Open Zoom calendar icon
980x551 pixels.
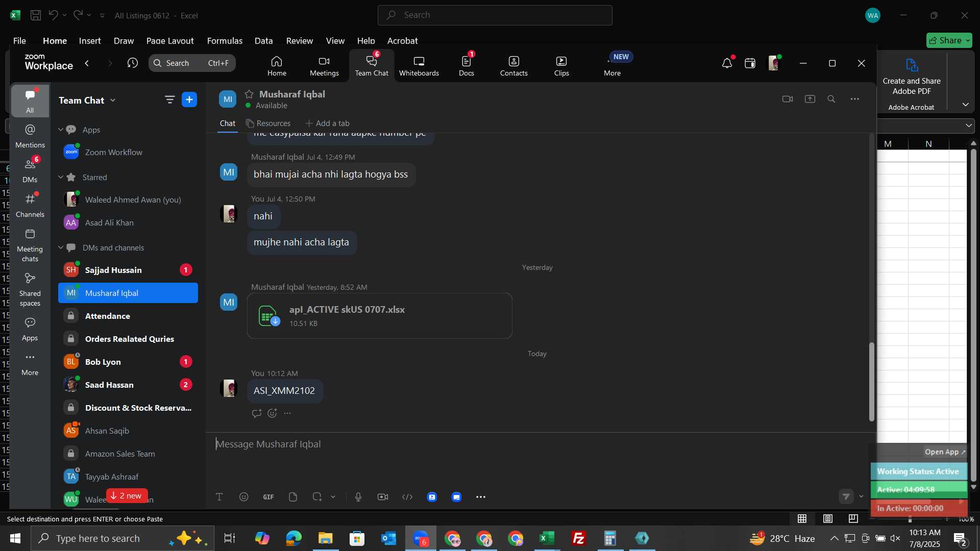(750, 63)
